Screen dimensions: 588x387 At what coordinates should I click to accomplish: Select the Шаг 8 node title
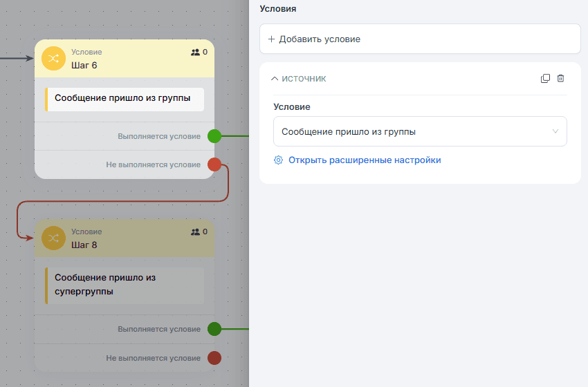84,245
